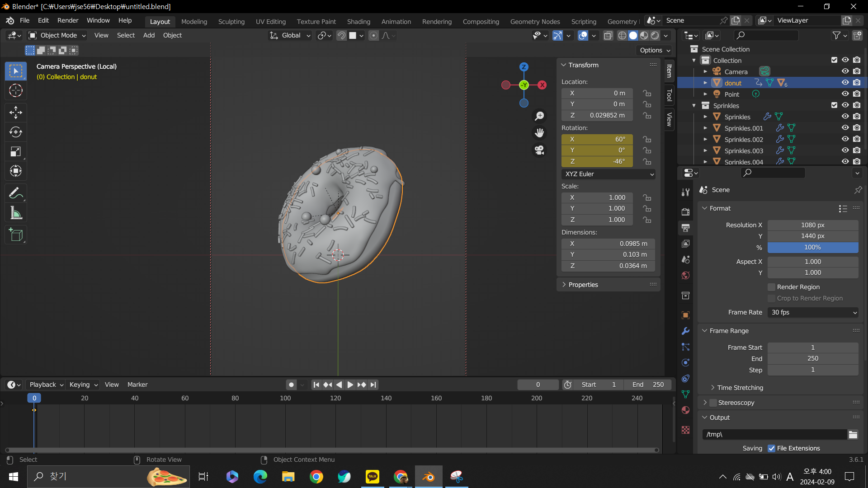Image resolution: width=868 pixels, height=488 pixels.
Task: Open the Modifiers wrench properties tab
Action: pyautogui.click(x=685, y=331)
